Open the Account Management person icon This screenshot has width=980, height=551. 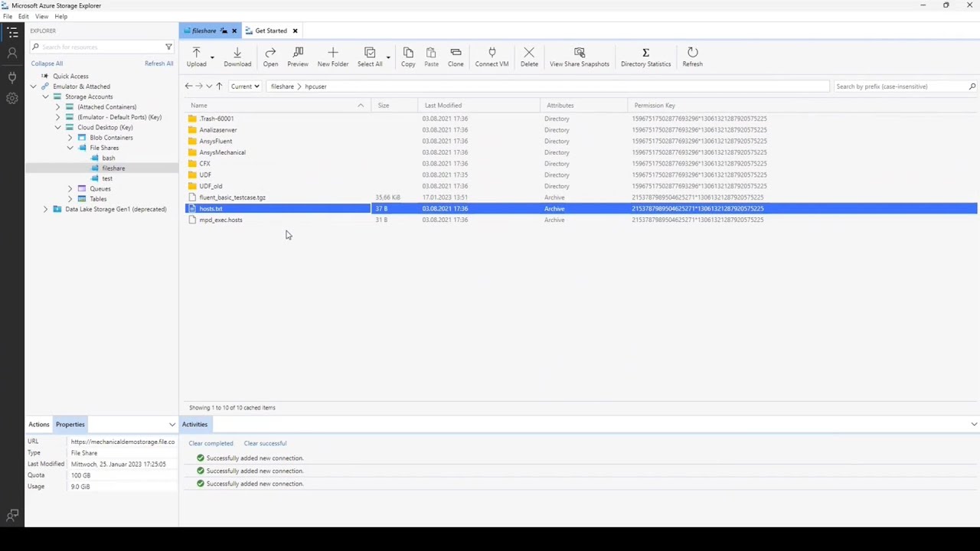(12, 54)
